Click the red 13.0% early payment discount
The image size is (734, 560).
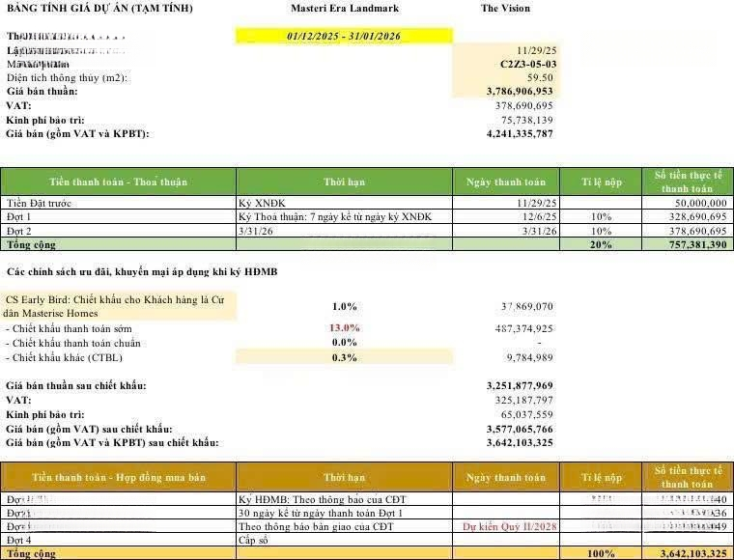coord(344,328)
